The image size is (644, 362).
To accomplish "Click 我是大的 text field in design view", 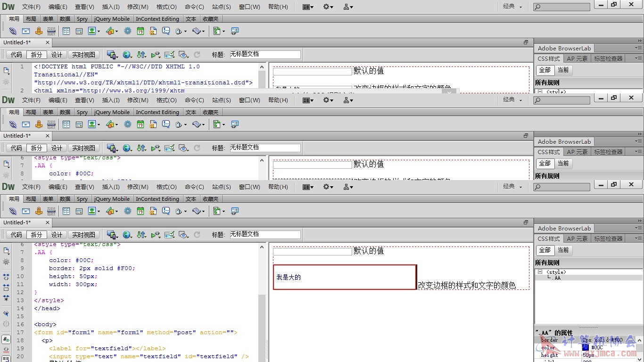I will click(x=345, y=277).
